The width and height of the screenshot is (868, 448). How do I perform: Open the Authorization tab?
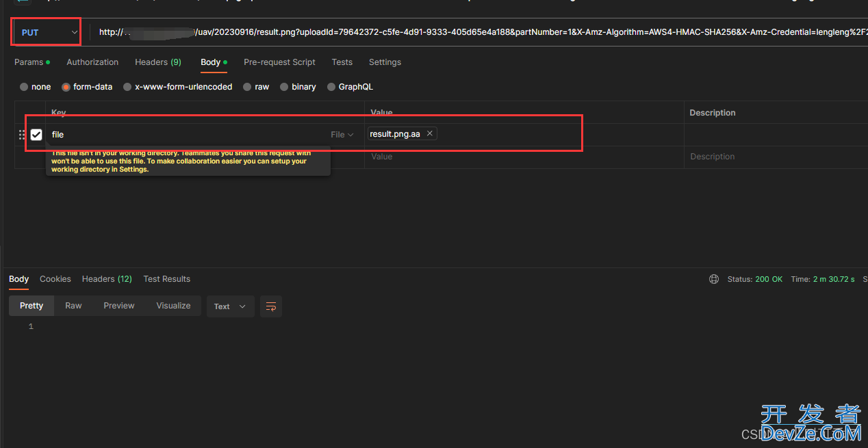point(92,62)
